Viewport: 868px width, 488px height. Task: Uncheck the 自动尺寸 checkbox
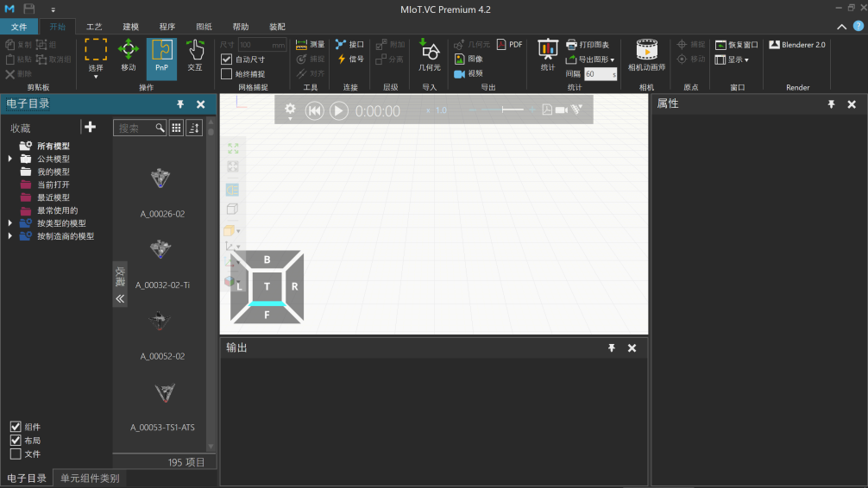(x=227, y=59)
